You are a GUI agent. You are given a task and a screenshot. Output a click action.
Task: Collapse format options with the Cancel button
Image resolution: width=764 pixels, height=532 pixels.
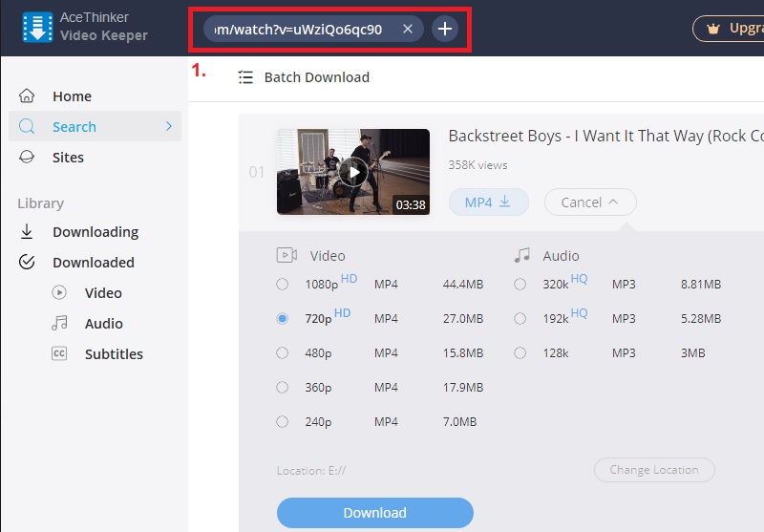click(590, 202)
